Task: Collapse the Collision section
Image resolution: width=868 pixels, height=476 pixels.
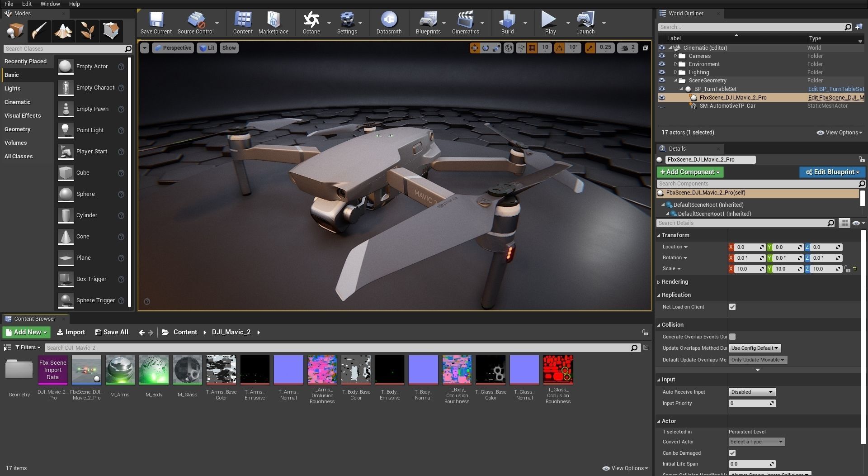Action: click(x=659, y=325)
